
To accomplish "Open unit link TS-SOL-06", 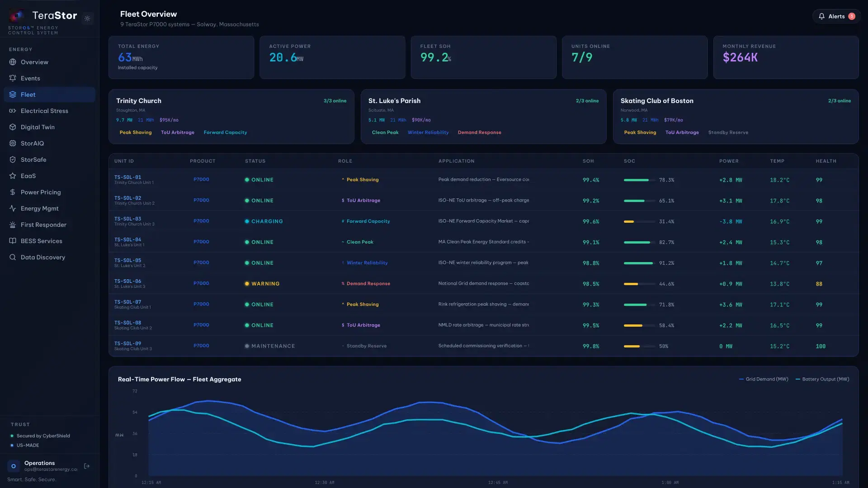I will (127, 281).
